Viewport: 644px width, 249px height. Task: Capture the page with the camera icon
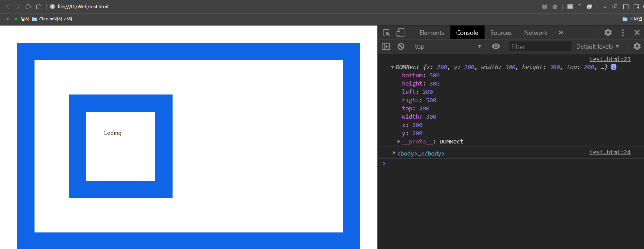coord(615,7)
